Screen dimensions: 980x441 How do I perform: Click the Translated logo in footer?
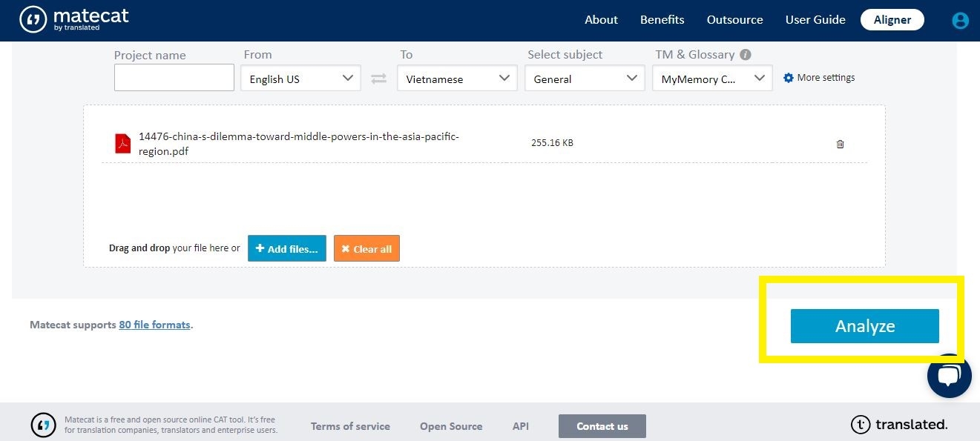pos(899,425)
